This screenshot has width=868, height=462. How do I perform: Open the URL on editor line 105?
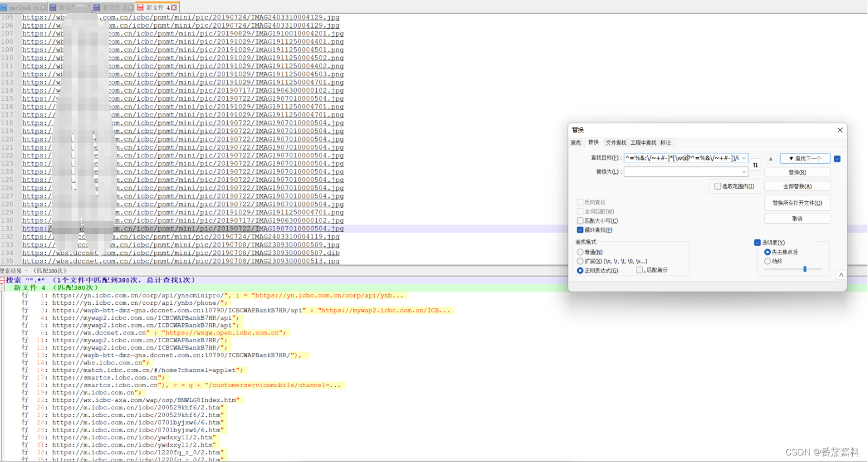pos(181,17)
